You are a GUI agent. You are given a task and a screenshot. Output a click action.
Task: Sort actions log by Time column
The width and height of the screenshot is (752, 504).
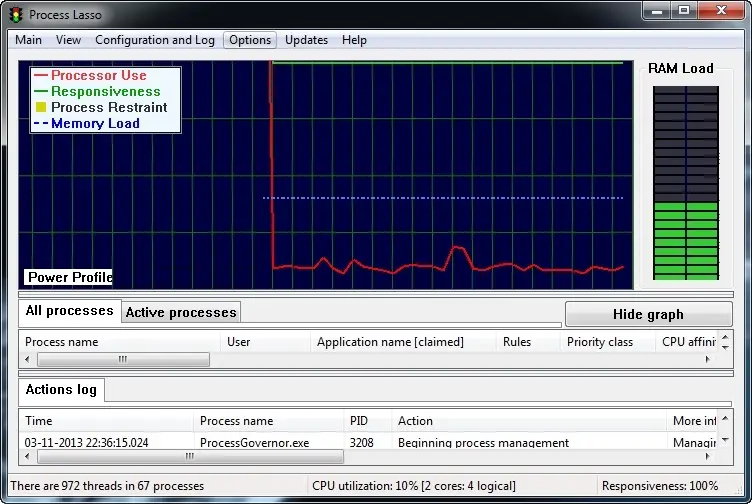[106, 421]
